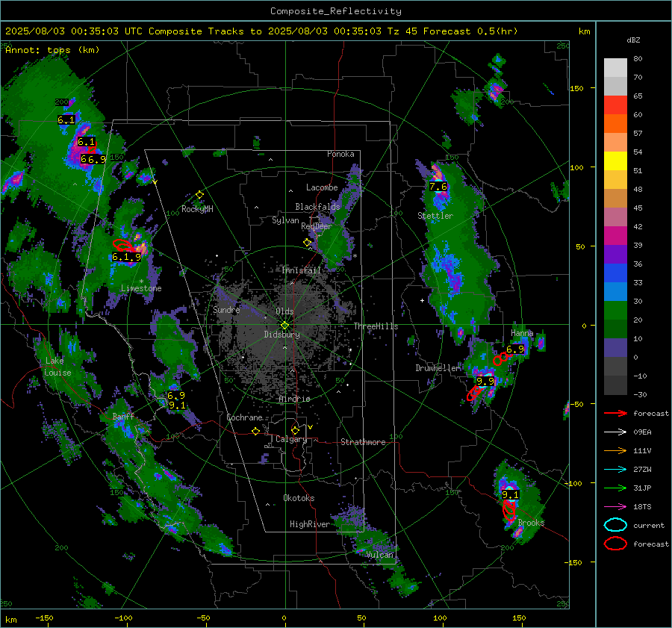
Task: Click the Calgary city label
Action: 291,439
